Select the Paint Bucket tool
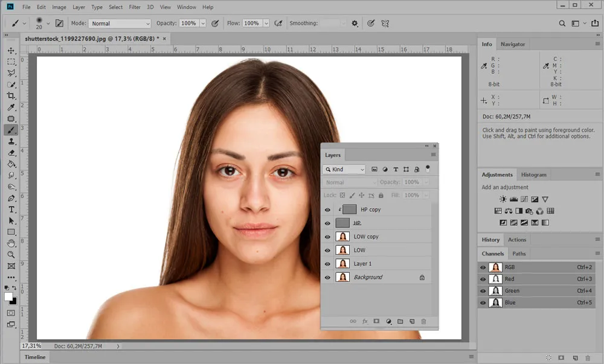604x364 pixels. (x=11, y=164)
